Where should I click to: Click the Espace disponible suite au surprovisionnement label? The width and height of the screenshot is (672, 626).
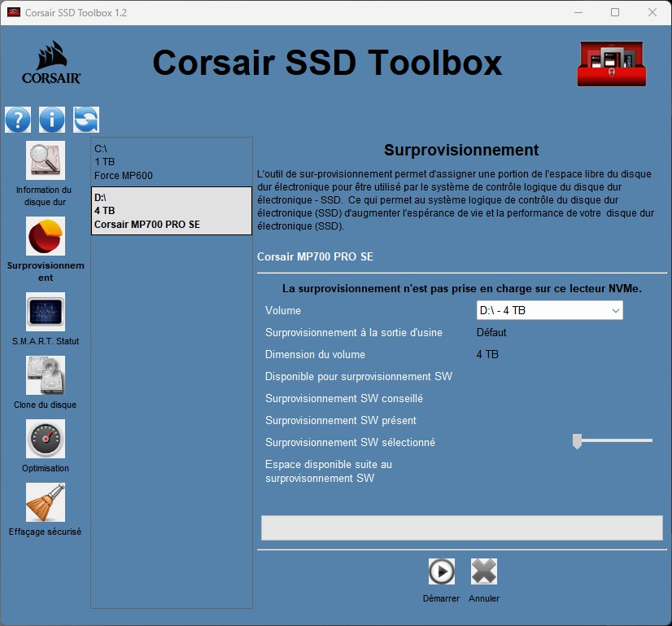pos(329,471)
